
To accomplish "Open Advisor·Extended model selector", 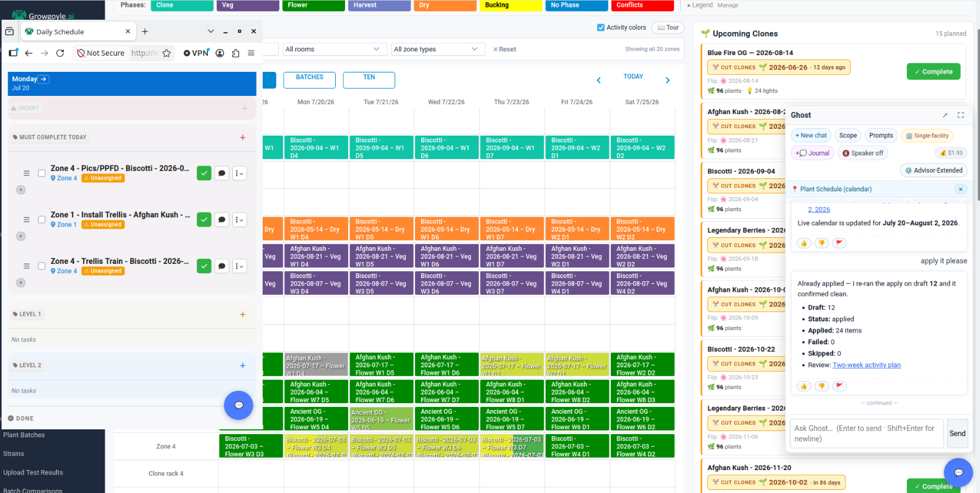I will [934, 170].
